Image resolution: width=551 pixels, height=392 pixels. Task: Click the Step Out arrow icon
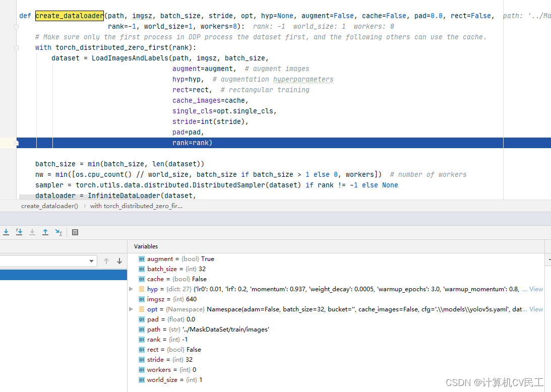point(45,232)
